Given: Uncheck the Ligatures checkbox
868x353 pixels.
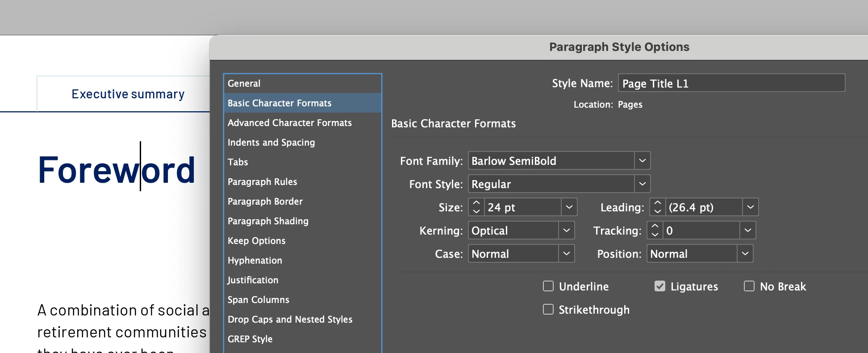Looking at the screenshot, I should pyautogui.click(x=660, y=286).
